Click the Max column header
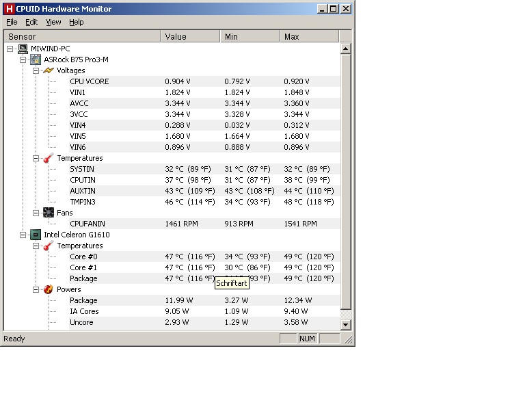The height and width of the screenshot is (420, 525). (310, 36)
